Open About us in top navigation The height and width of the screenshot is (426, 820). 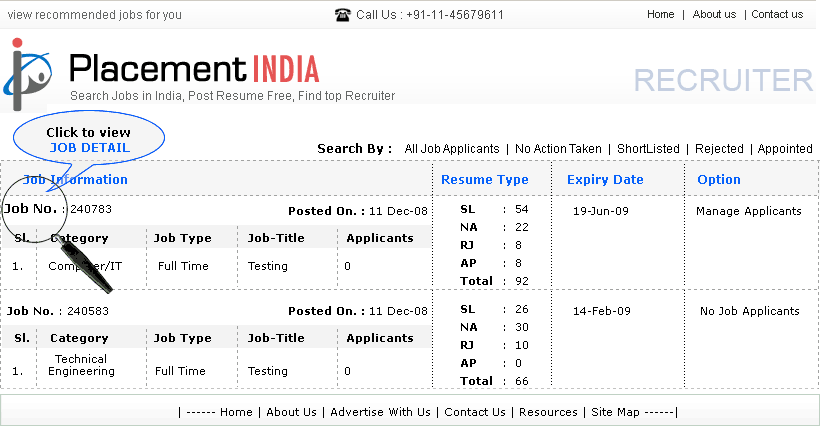714,15
